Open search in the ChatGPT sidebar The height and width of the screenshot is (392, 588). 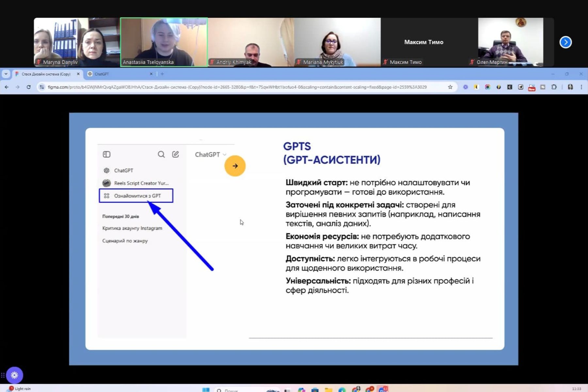coord(161,154)
